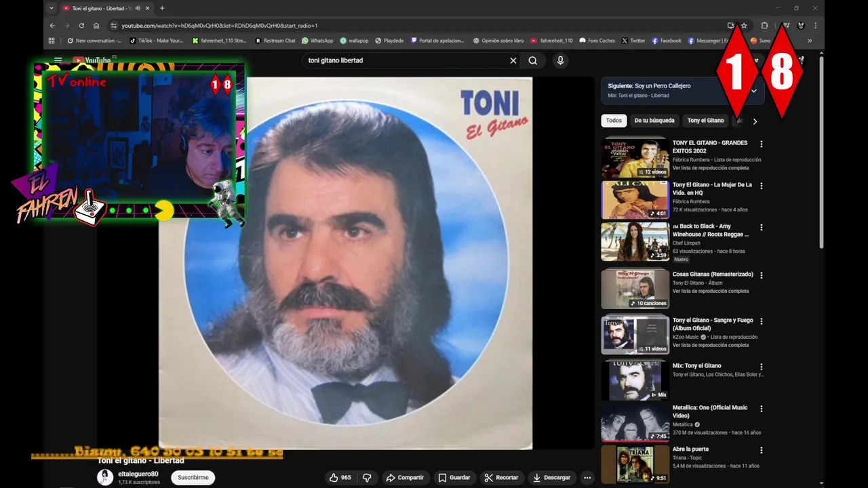Click the Descargar button
This screenshot has height=488, width=868.
pos(552,478)
